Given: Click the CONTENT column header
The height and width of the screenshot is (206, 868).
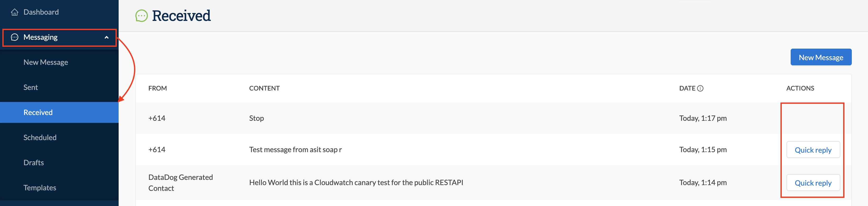Looking at the screenshot, I should pos(264,88).
